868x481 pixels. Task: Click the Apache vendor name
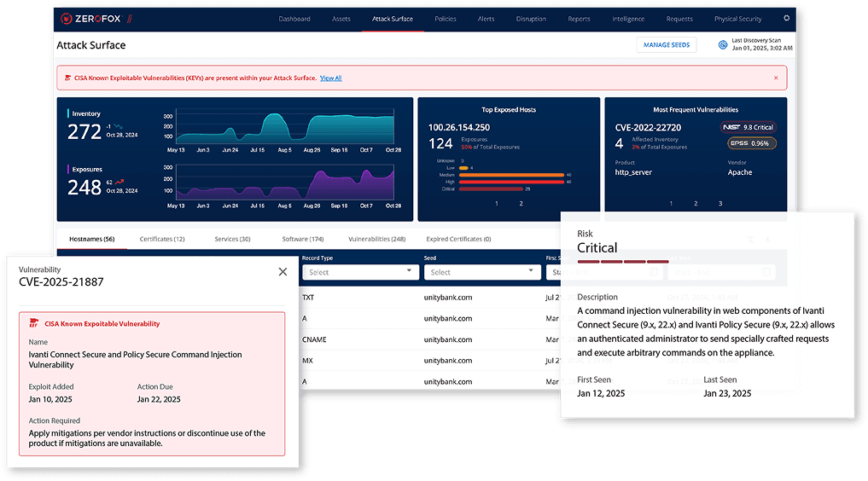coord(740,172)
